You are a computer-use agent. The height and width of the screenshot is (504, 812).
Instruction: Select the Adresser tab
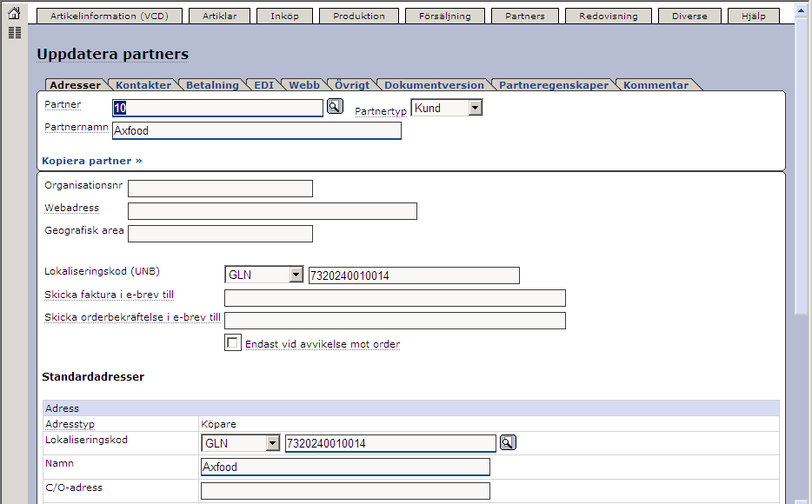coord(75,85)
